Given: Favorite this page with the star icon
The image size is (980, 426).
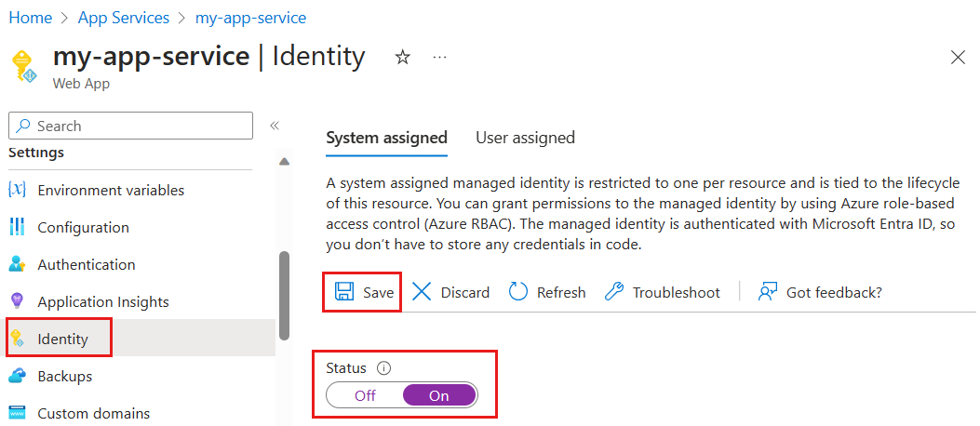Looking at the screenshot, I should (x=403, y=58).
